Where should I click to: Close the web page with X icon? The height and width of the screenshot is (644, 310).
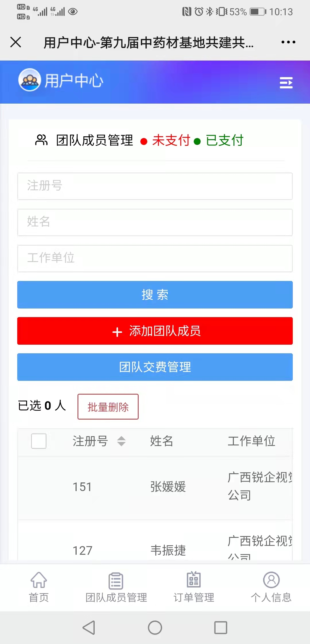16,42
